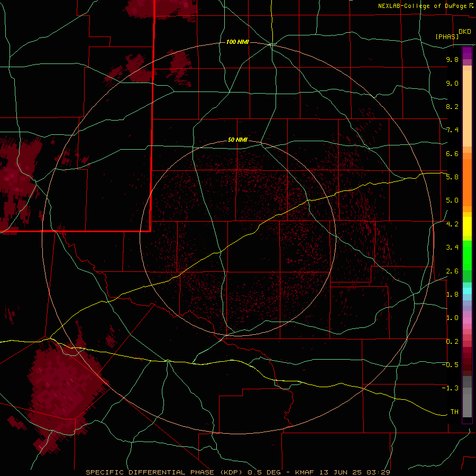Click the TH label at scale bottom
Viewport: 476px width, 476px height.
click(x=454, y=412)
